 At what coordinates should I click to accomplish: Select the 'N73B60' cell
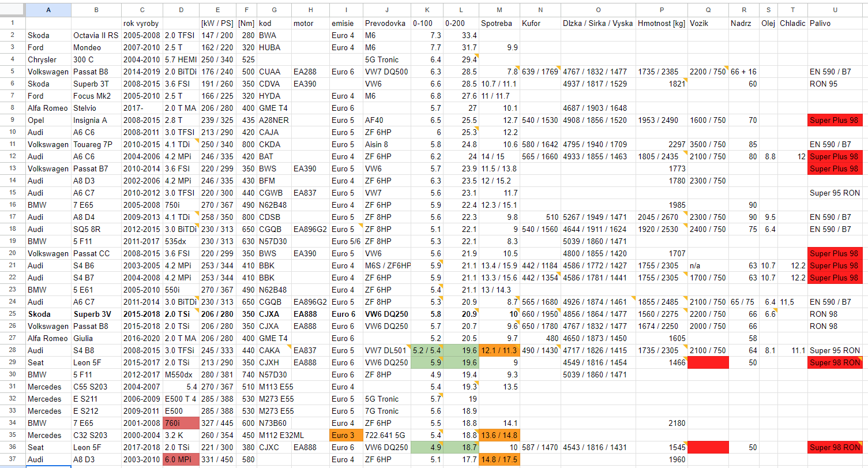(274, 423)
